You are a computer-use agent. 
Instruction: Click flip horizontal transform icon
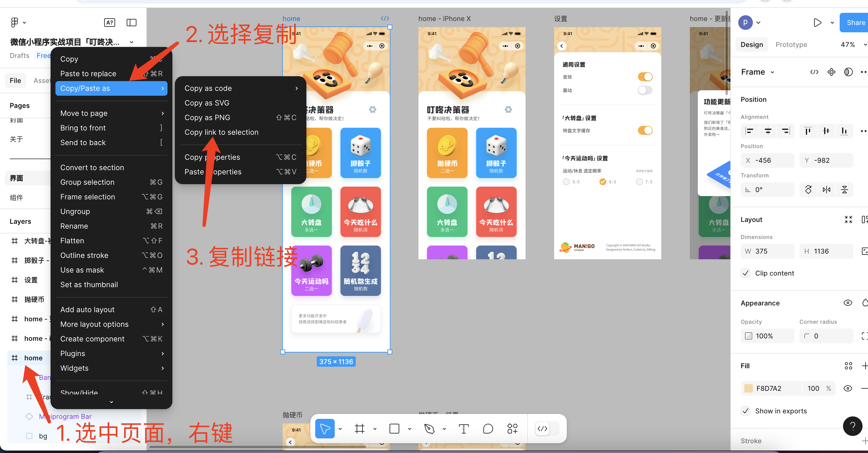826,190
